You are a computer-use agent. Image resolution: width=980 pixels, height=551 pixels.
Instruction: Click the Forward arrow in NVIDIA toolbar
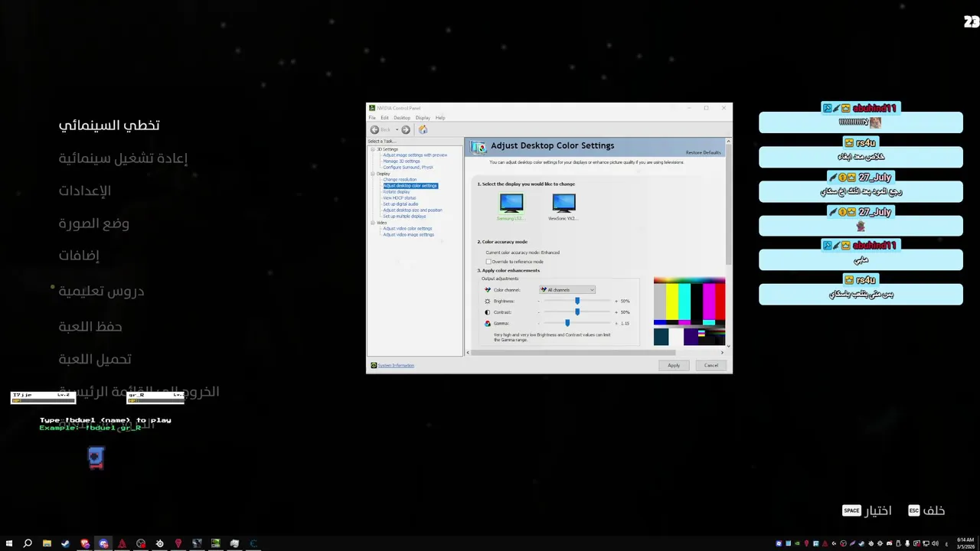point(406,130)
